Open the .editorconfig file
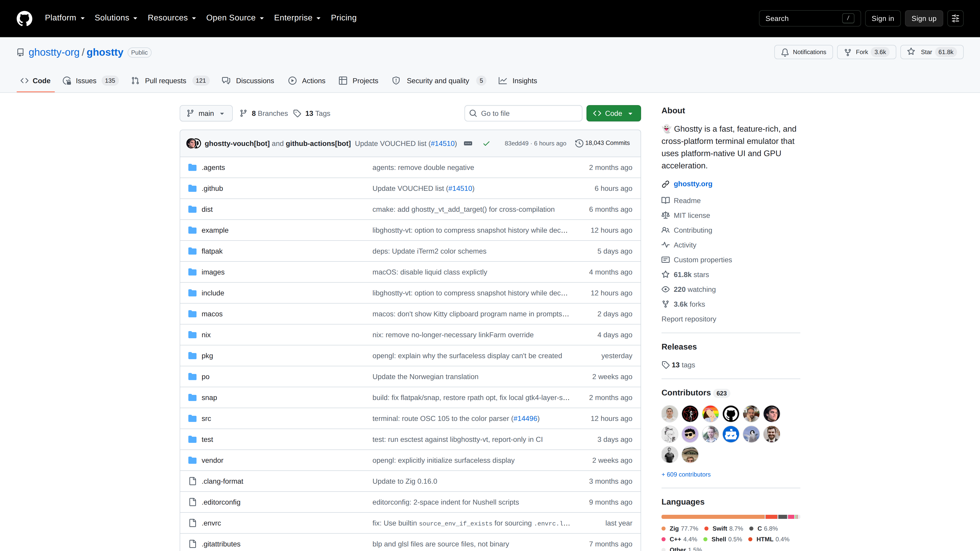The image size is (980, 551). pyautogui.click(x=221, y=502)
